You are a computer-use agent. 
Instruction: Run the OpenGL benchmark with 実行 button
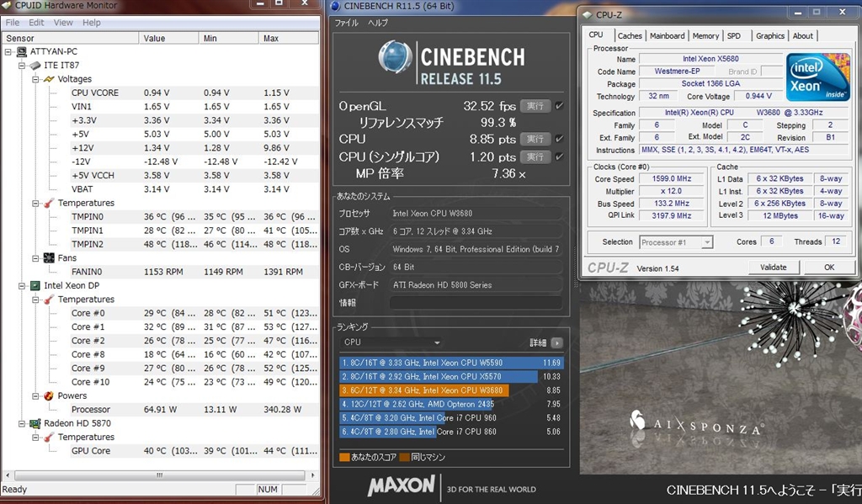point(535,106)
